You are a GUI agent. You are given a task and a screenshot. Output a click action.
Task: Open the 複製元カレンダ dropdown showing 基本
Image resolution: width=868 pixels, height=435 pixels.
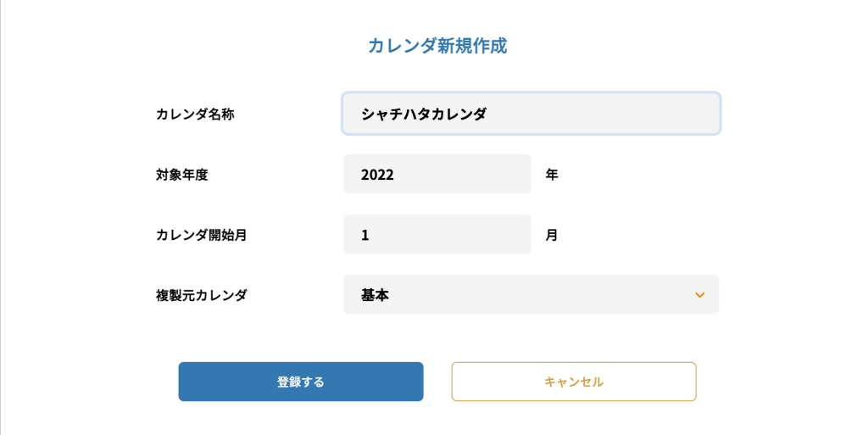click(531, 295)
